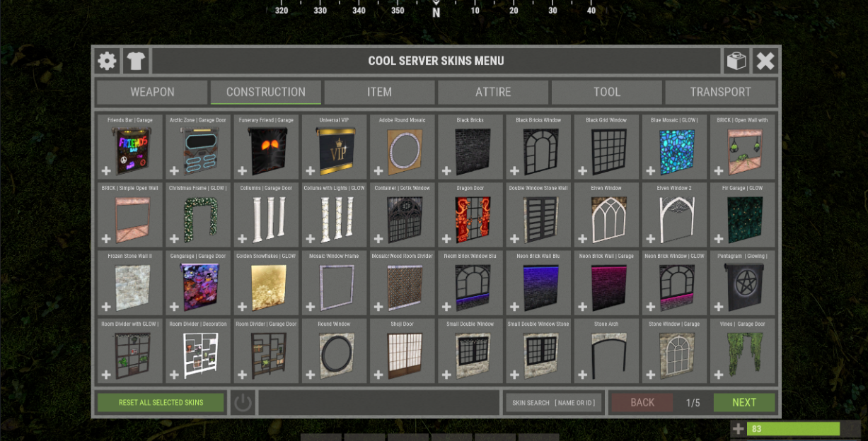The width and height of the screenshot is (868, 441).
Task: Open the settings gear icon
Action: coord(108,61)
